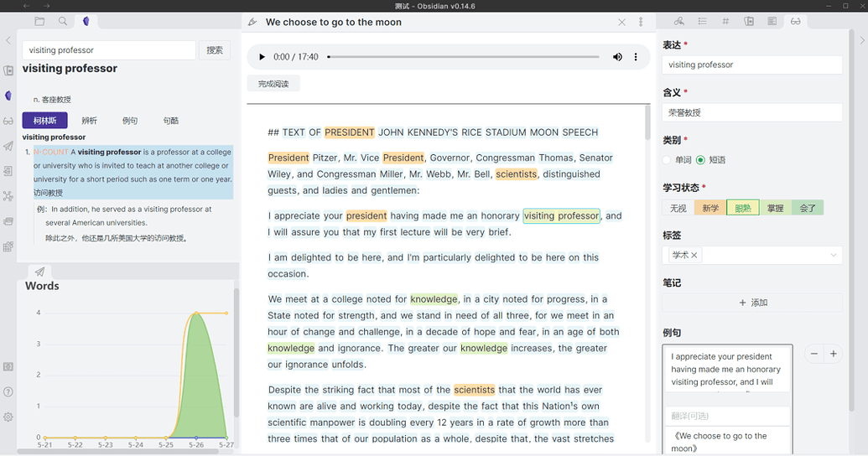
Task: Open settings gear in left ribbon
Action: [8, 417]
